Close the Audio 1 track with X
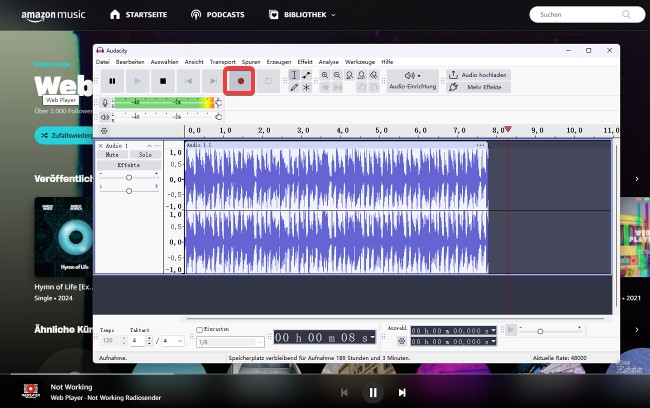650x408 pixels. tap(101, 146)
